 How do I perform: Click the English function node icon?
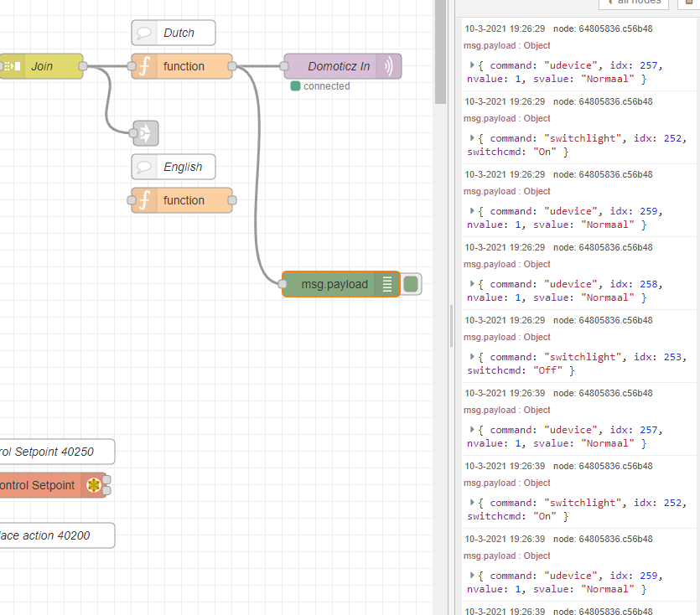[x=144, y=200]
